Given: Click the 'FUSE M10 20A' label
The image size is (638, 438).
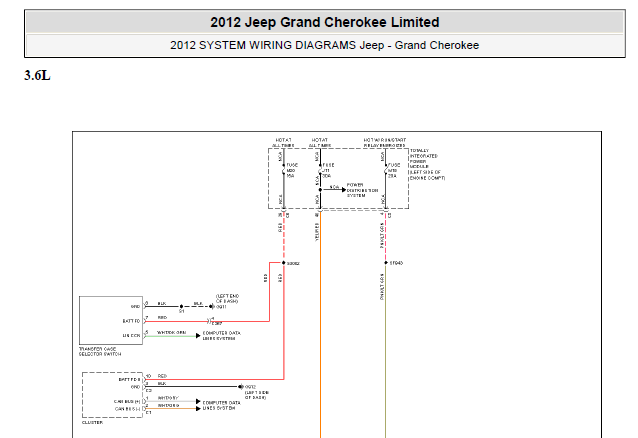Looking at the screenshot, I should click(x=393, y=170).
